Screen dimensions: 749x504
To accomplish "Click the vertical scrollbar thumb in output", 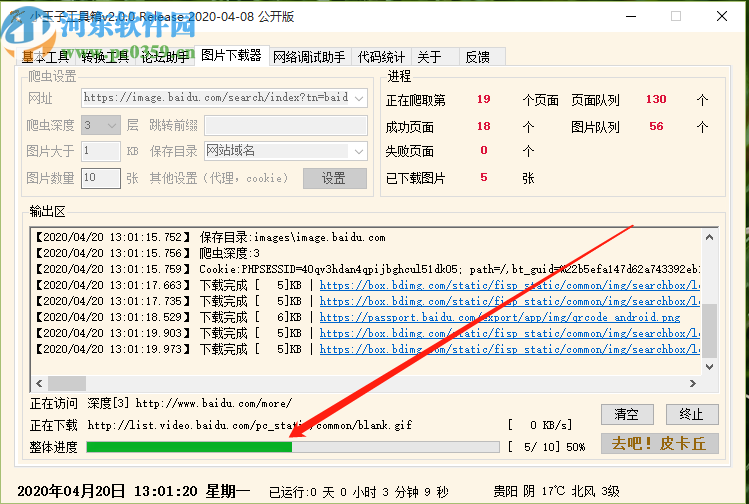I will (709, 331).
